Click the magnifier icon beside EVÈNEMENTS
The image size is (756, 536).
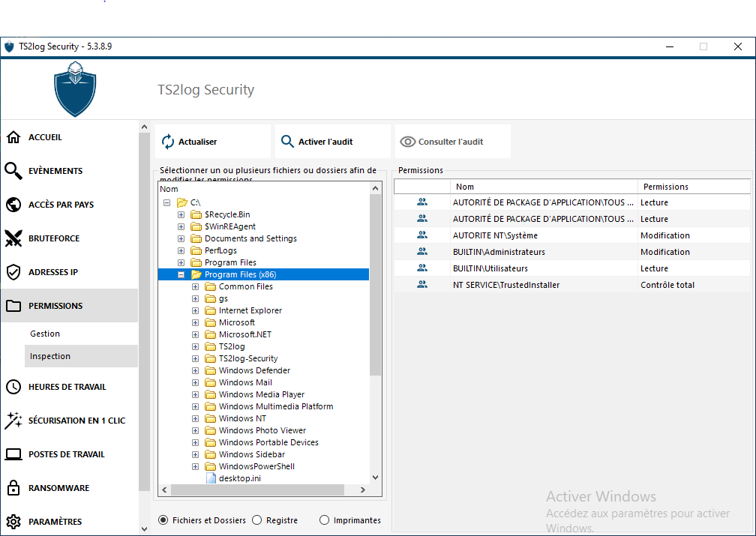13,171
